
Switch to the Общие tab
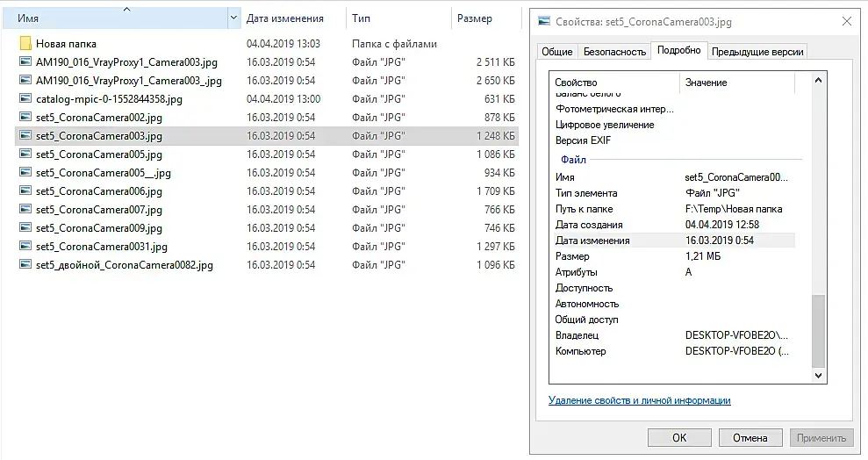pos(556,52)
